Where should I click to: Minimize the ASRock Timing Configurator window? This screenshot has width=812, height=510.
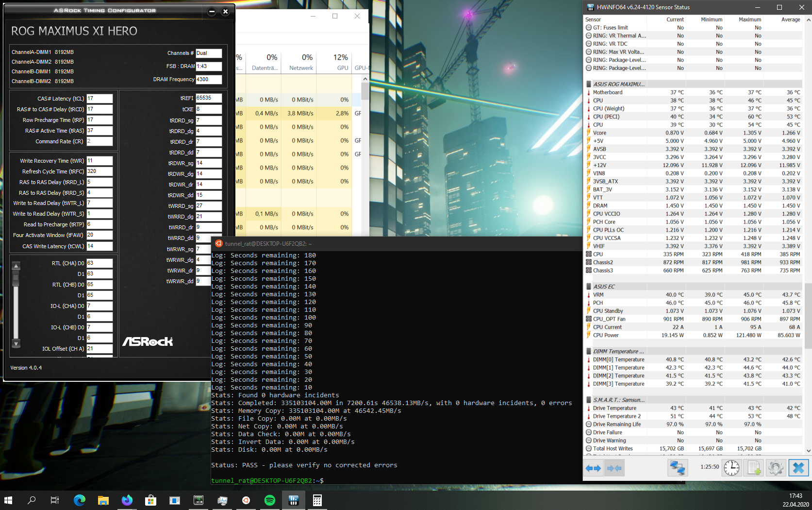(212, 11)
